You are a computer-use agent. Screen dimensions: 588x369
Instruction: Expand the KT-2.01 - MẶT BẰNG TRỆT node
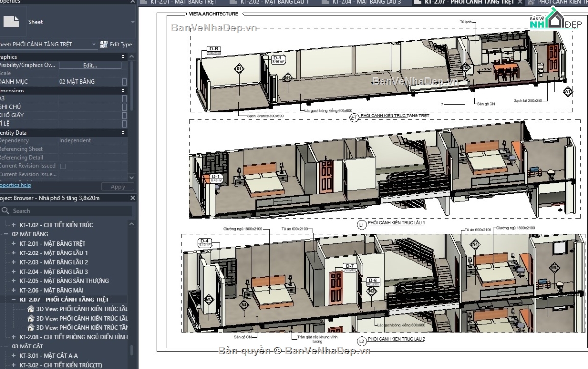(14, 243)
